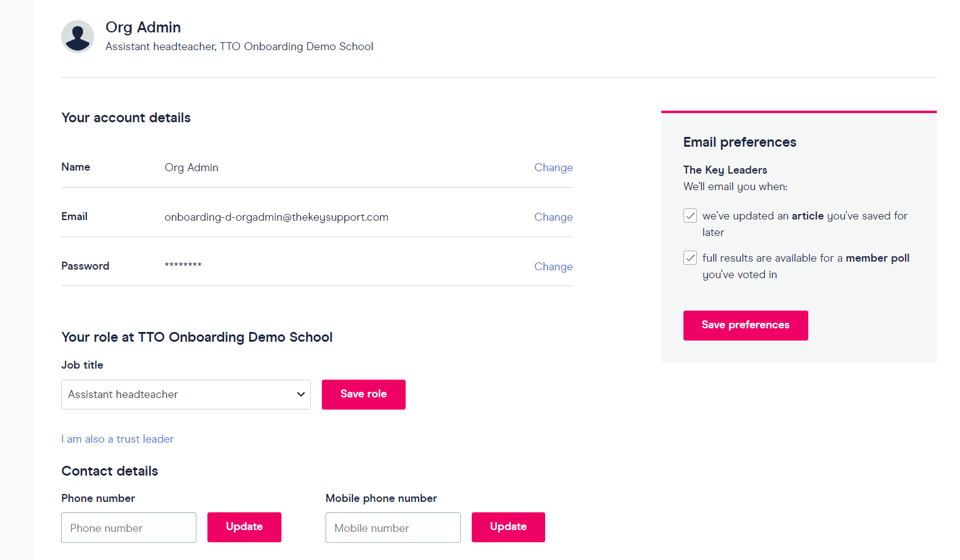Click Change link beside Name
The width and height of the screenshot is (960, 560).
553,168
